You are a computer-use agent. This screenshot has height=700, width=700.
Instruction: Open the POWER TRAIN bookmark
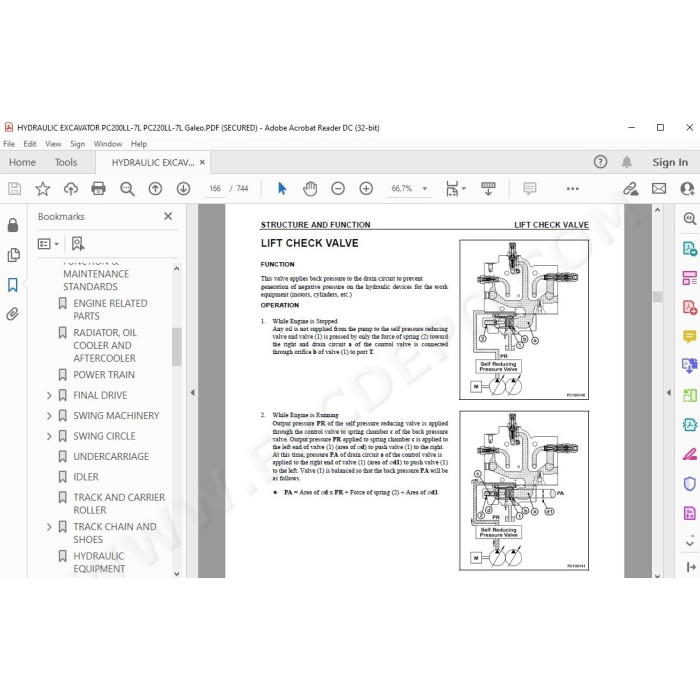(104, 375)
